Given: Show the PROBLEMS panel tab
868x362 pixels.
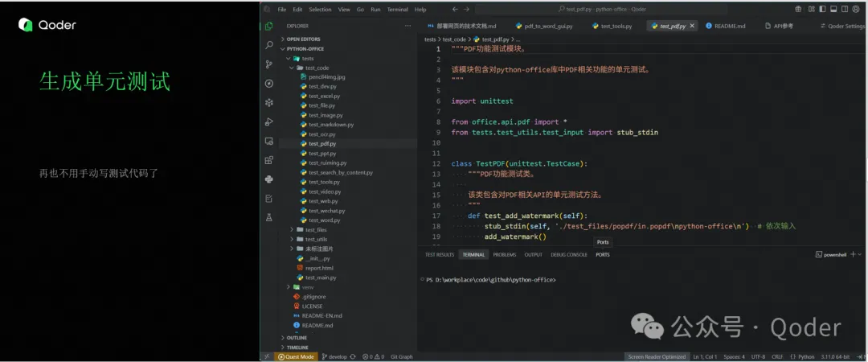Looking at the screenshot, I should click(x=504, y=254).
